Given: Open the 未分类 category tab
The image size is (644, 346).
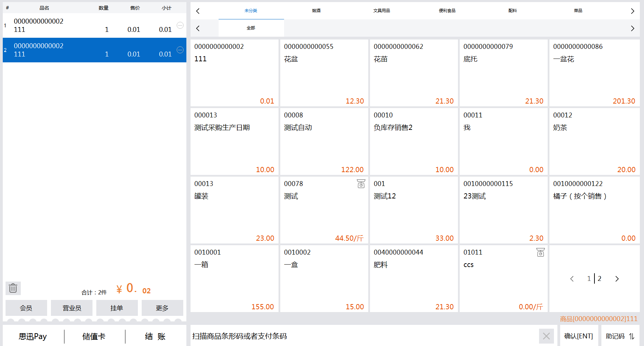Looking at the screenshot, I should 251,11.
